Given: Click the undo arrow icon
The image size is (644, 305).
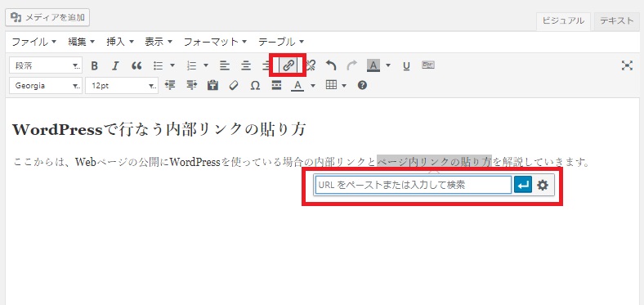Looking at the screenshot, I should (x=331, y=65).
